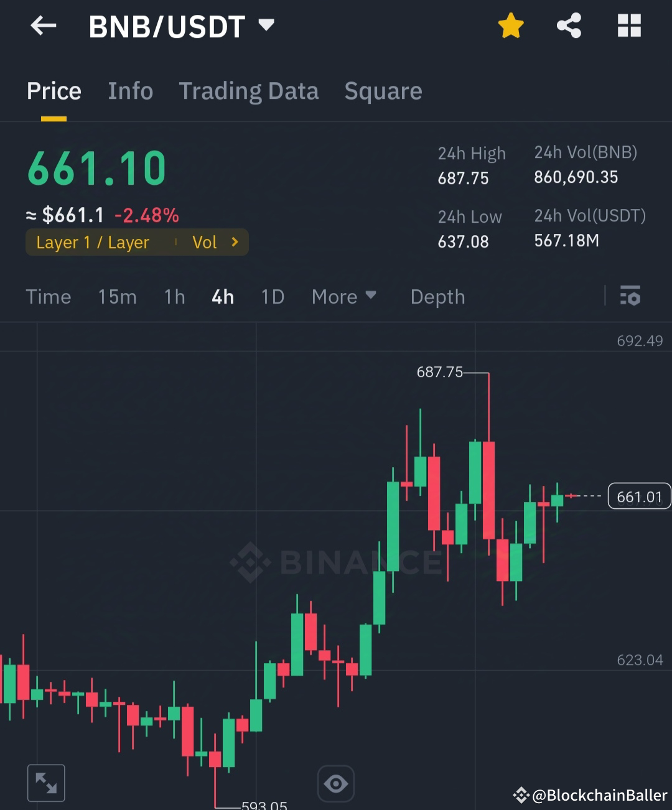Open the Square tab
This screenshot has width=672, height=810.
coord(383,91)
